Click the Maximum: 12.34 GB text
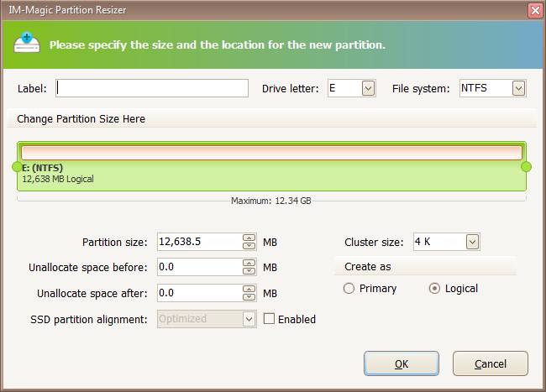Screen dimensions: 546x392 pos(271,201)
